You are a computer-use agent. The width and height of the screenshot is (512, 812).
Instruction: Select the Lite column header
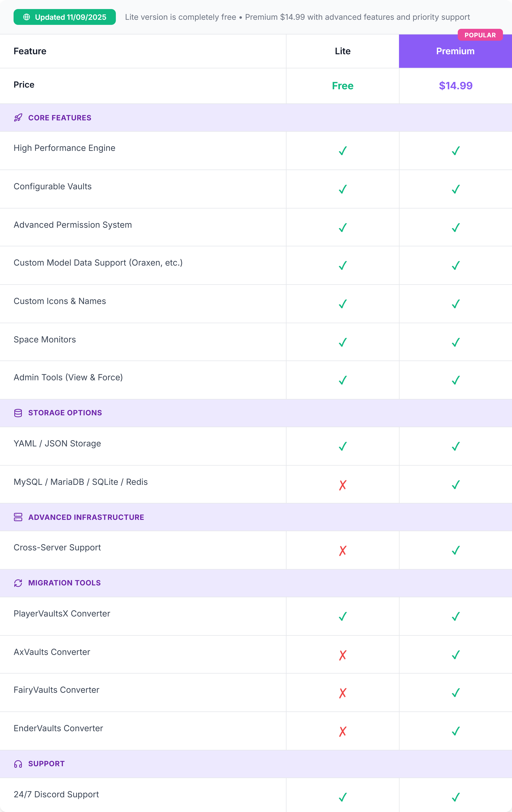point(343,51)
